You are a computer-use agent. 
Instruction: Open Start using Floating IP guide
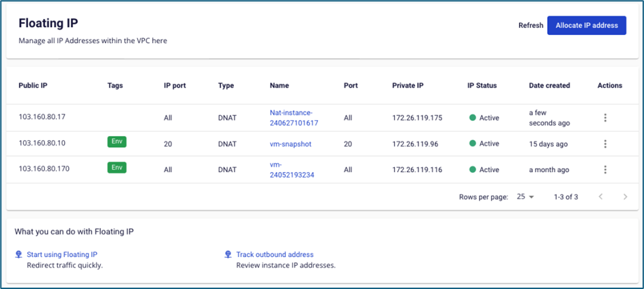click(61, 254)
